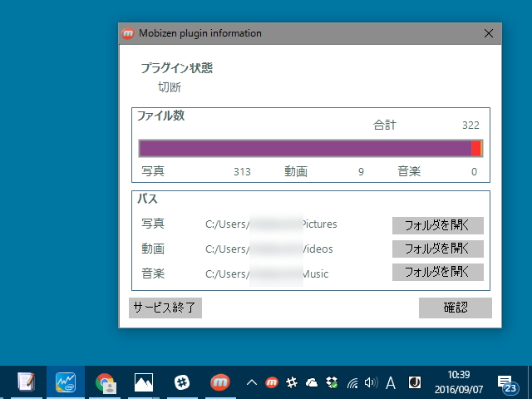
Task: Click the 動画 count 9
Action: point(361,172)
